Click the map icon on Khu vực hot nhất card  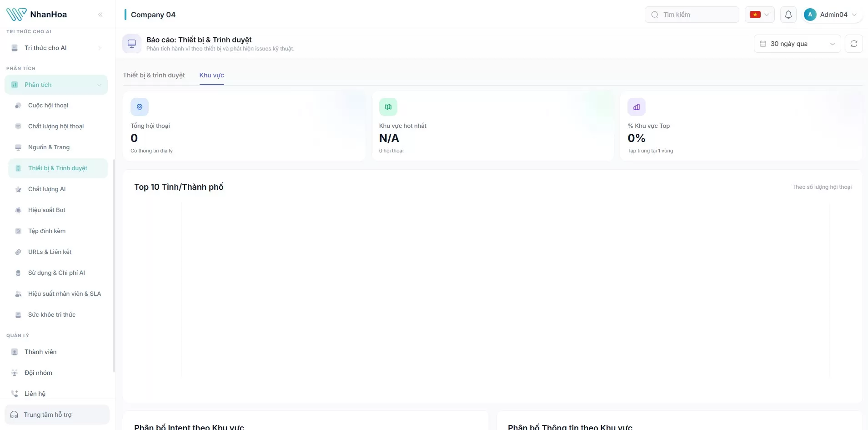pyautogui.click(x=388, y=107)
